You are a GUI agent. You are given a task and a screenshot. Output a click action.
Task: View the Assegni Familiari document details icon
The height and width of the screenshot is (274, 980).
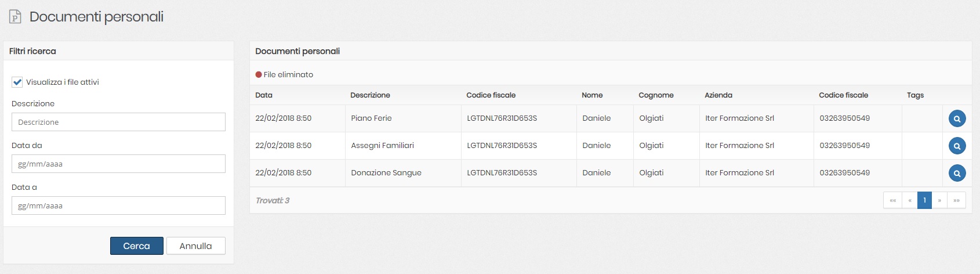(957, 146)
